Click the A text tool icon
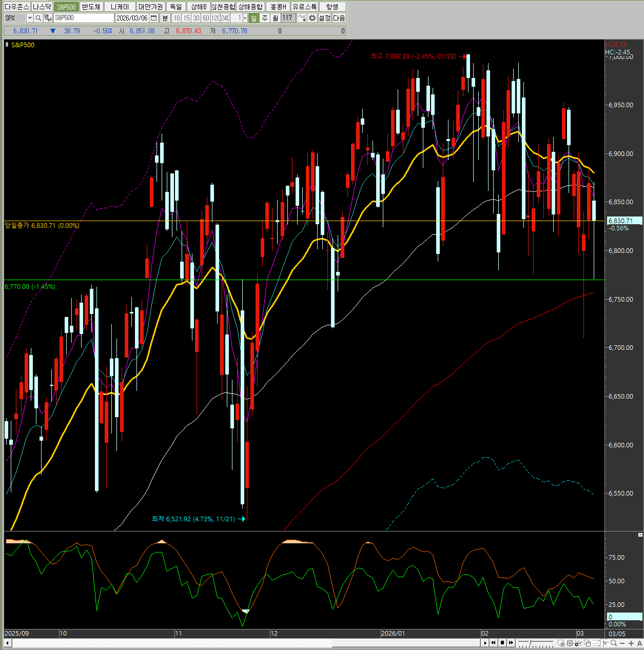 [x=639, y=643]
